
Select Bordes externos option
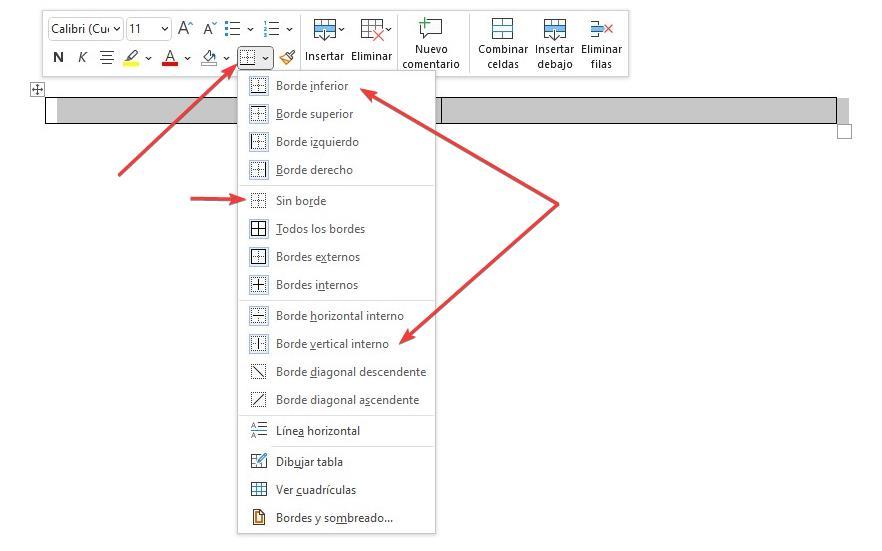336,257
